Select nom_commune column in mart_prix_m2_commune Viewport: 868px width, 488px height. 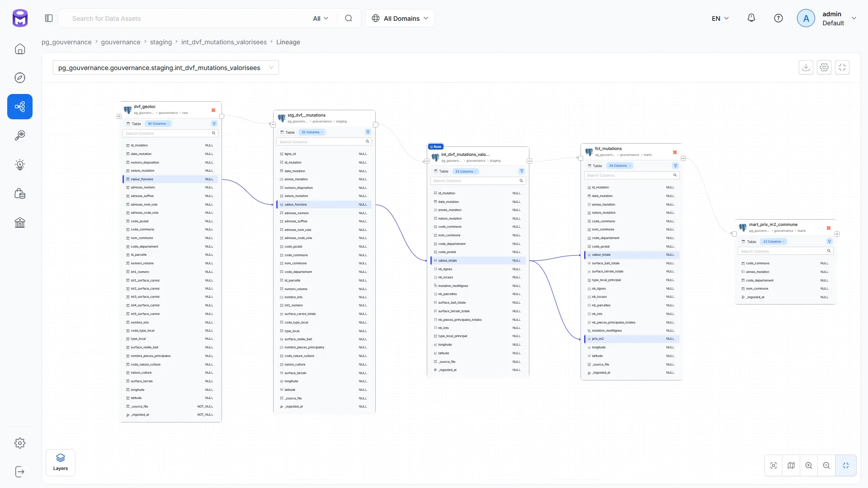tap(786, 289)
